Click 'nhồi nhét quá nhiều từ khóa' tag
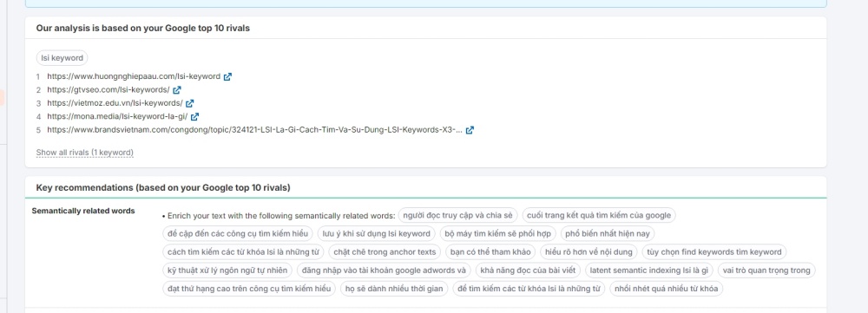 (666, 289)
